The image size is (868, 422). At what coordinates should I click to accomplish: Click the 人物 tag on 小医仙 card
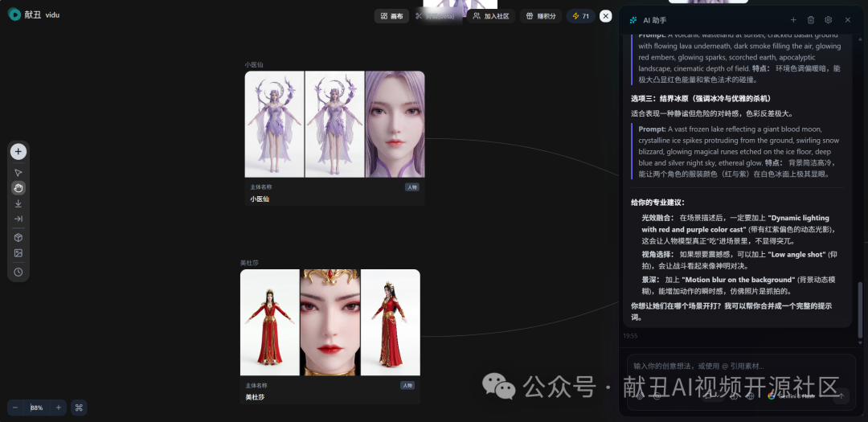pyautogui.click(x=412, y=187)
